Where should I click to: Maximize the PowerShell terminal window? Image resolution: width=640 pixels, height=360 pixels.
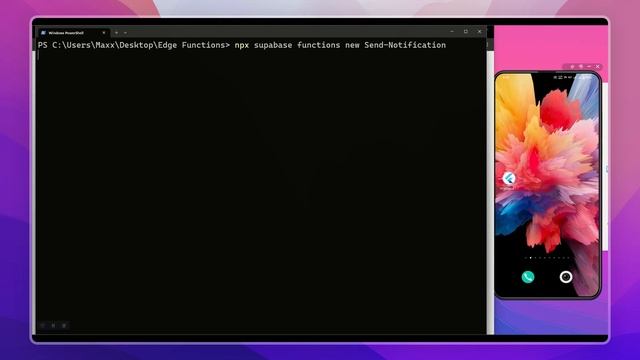(466, 31)
